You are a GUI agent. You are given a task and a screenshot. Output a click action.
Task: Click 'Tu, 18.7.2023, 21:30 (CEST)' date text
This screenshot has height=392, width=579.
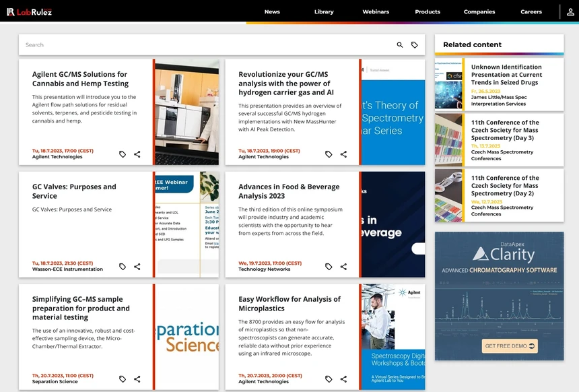tap(63, 263)
